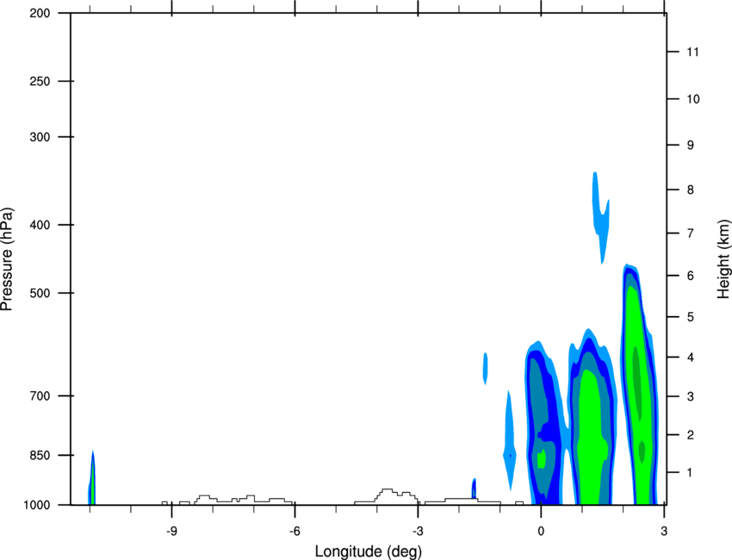Click the height tick label 6
The height and width of the screenshot is (560, 732).
click(690, 276)
